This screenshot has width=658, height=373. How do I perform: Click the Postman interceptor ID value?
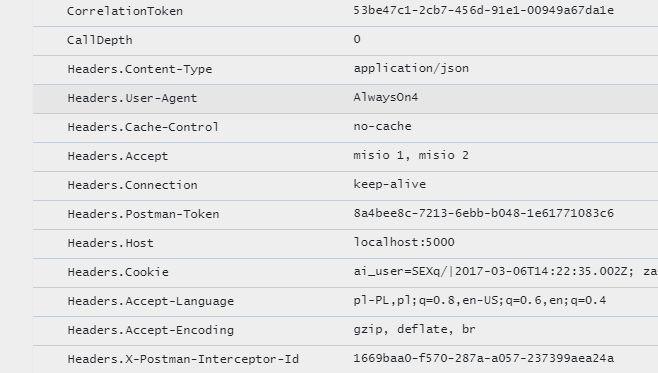coord(483,358)
